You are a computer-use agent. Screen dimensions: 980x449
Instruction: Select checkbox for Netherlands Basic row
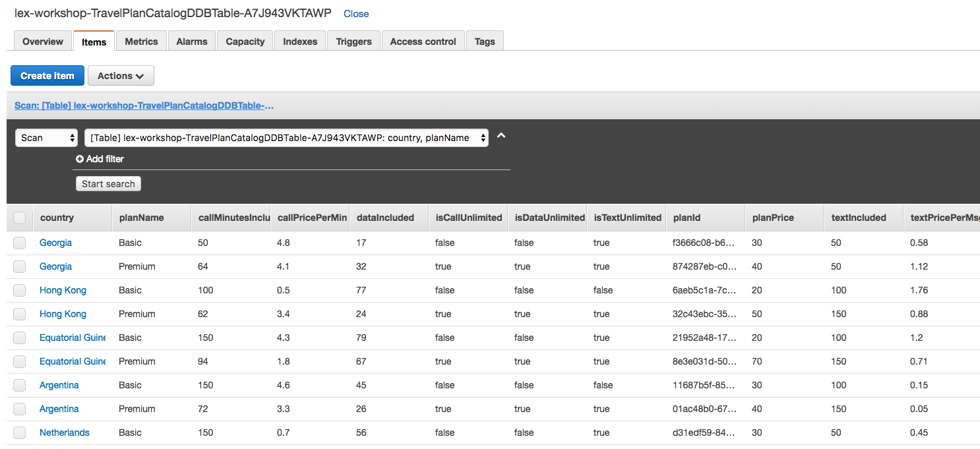point(19,433)
